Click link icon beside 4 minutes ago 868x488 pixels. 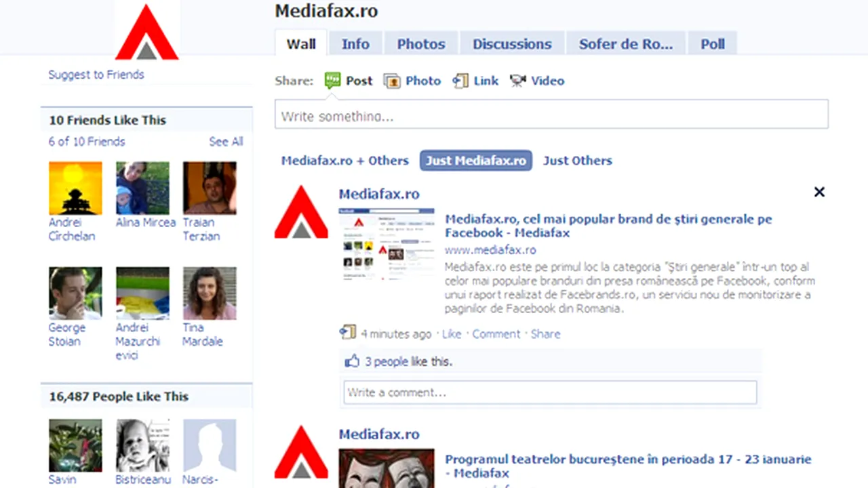coord(347,332)
